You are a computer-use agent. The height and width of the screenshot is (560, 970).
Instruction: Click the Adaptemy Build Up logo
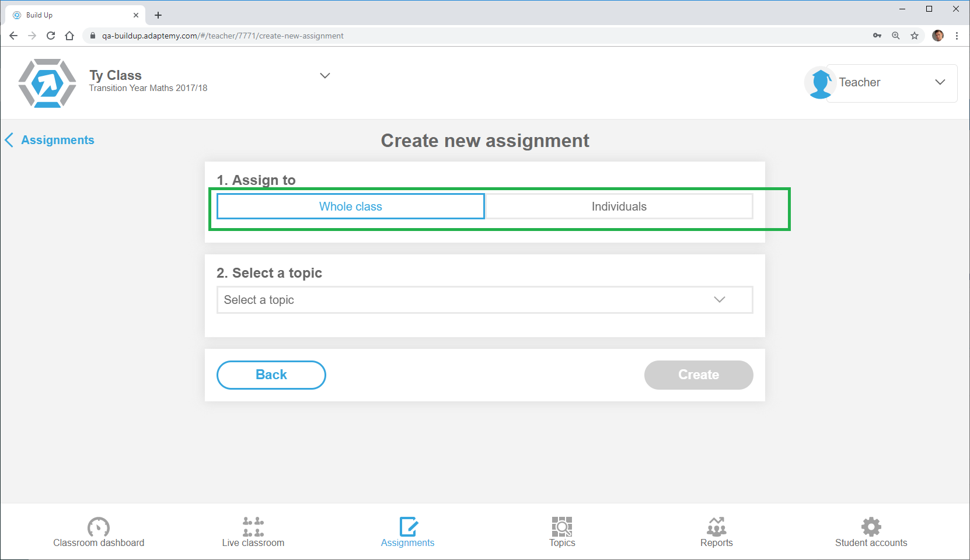pyautogui.click(x=47, y=83)
